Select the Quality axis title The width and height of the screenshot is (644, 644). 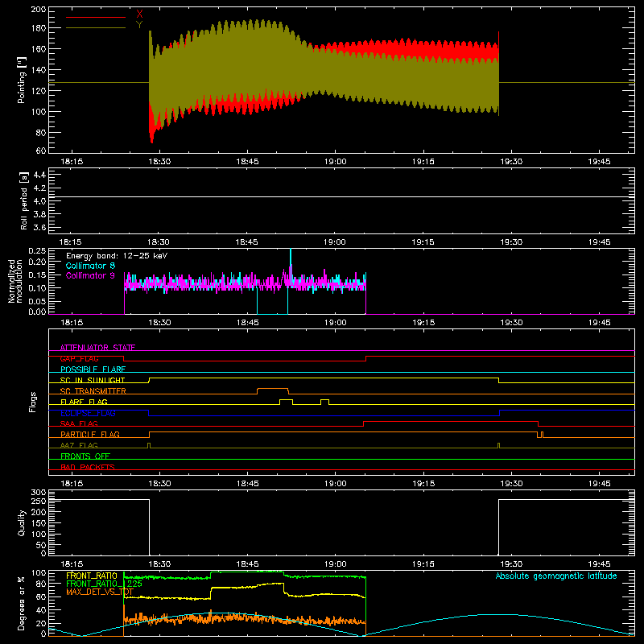pos(22,522)
